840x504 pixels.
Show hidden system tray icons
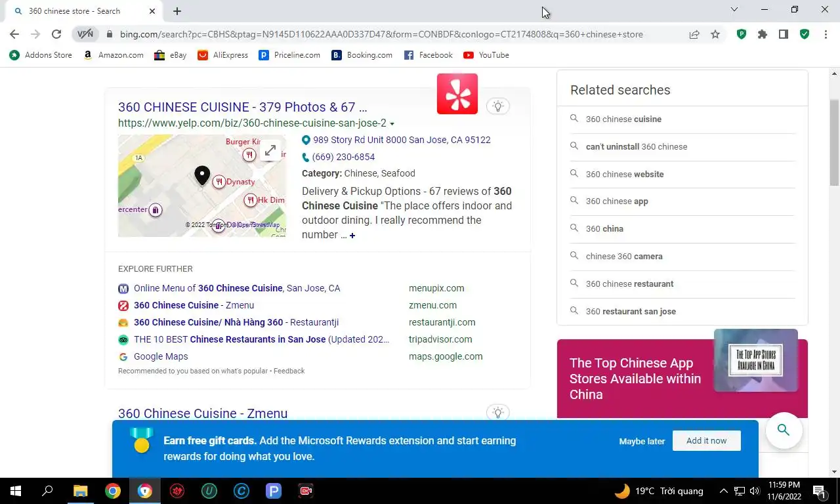723,490
